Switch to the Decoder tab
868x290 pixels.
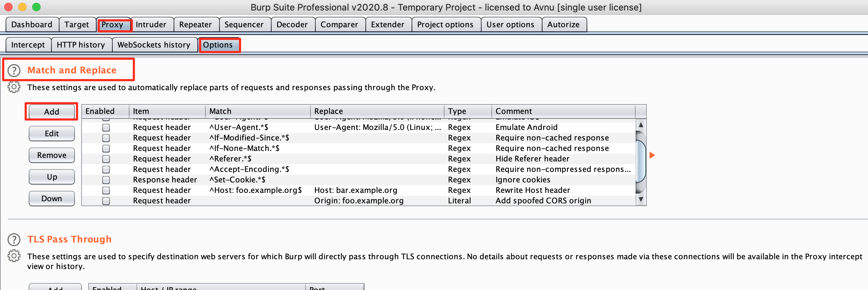click(x=292, y=24)
